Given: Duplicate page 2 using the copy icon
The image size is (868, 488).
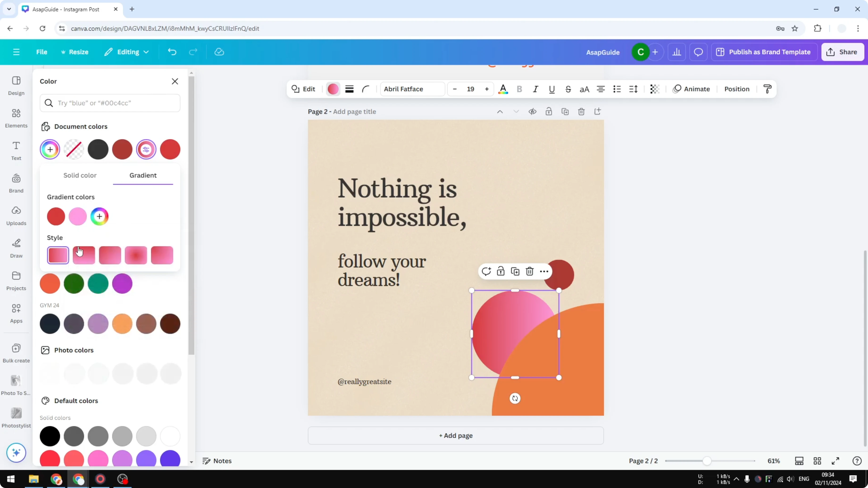Looking at the screenshot, I should [565, 111].
